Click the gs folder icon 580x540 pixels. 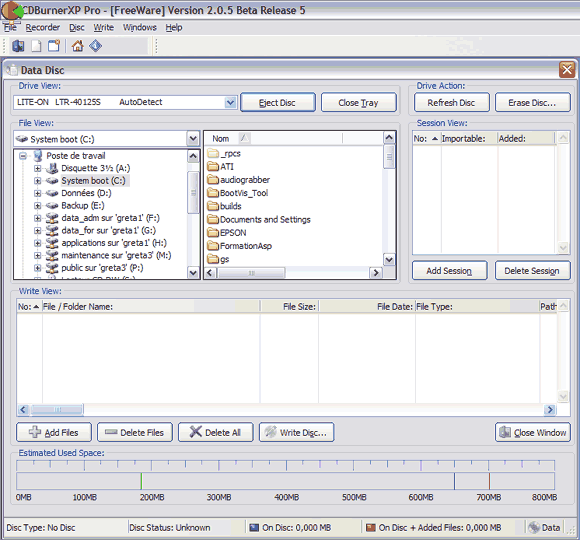(213, 259)
